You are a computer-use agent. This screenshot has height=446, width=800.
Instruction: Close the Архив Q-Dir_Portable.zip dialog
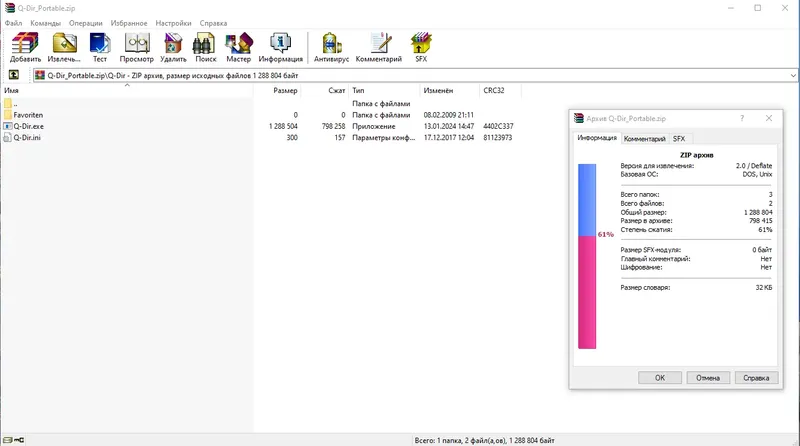click(769, 118)
